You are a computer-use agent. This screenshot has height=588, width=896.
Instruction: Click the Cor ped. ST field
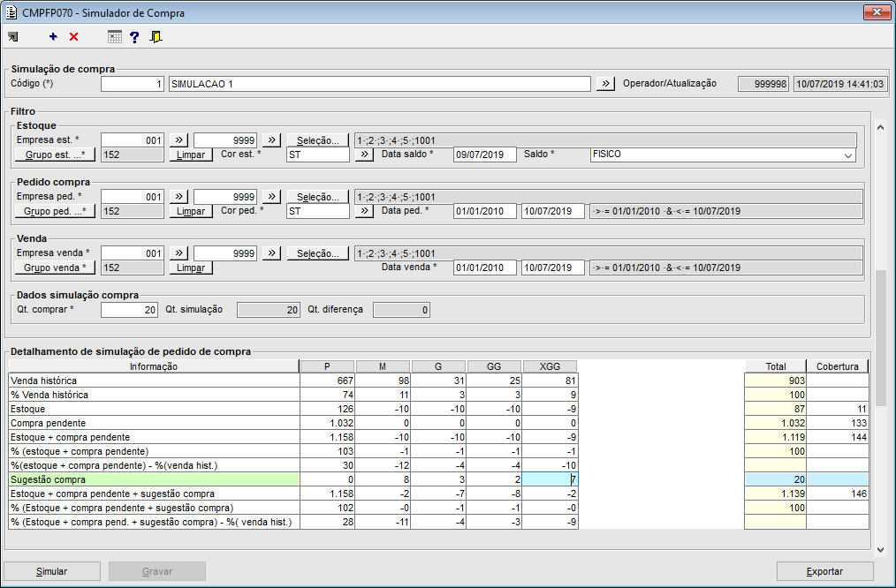point(318,211)
